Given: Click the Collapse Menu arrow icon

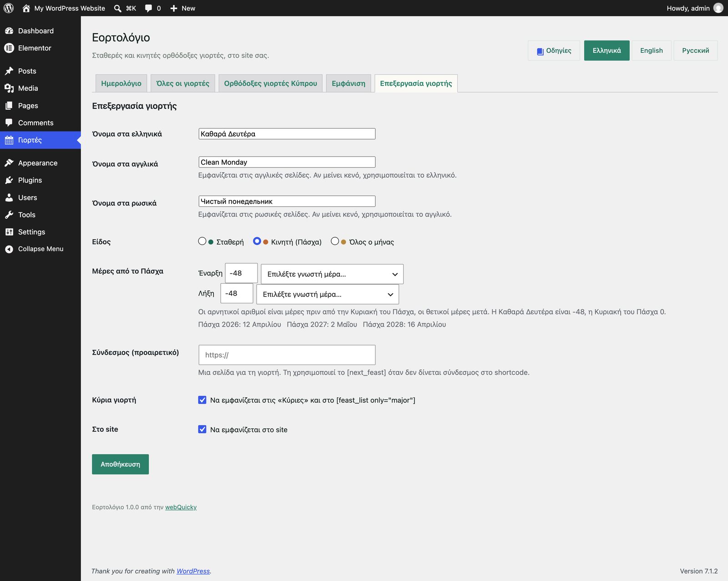Looking at the screenshot, I should coord(9,249).
